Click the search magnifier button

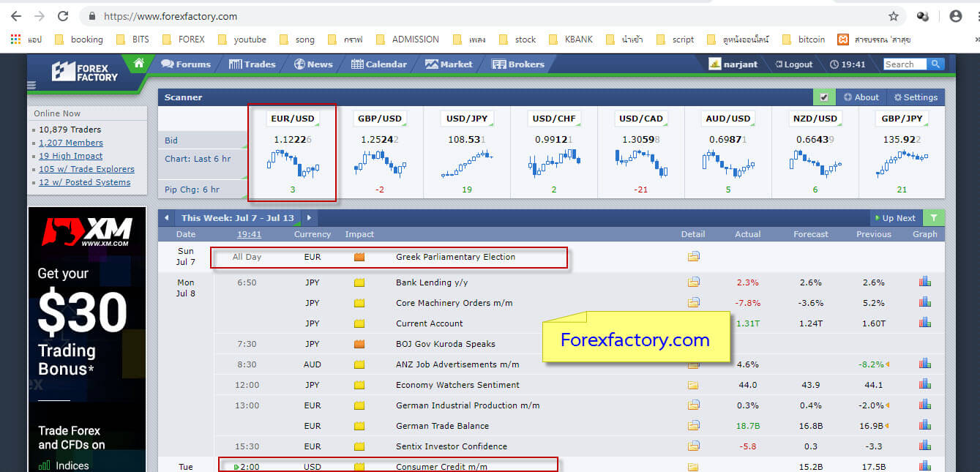pos(935,64)
